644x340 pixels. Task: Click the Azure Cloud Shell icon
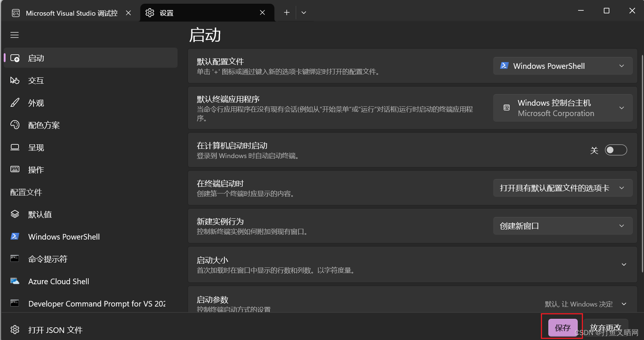coord(15,281)
